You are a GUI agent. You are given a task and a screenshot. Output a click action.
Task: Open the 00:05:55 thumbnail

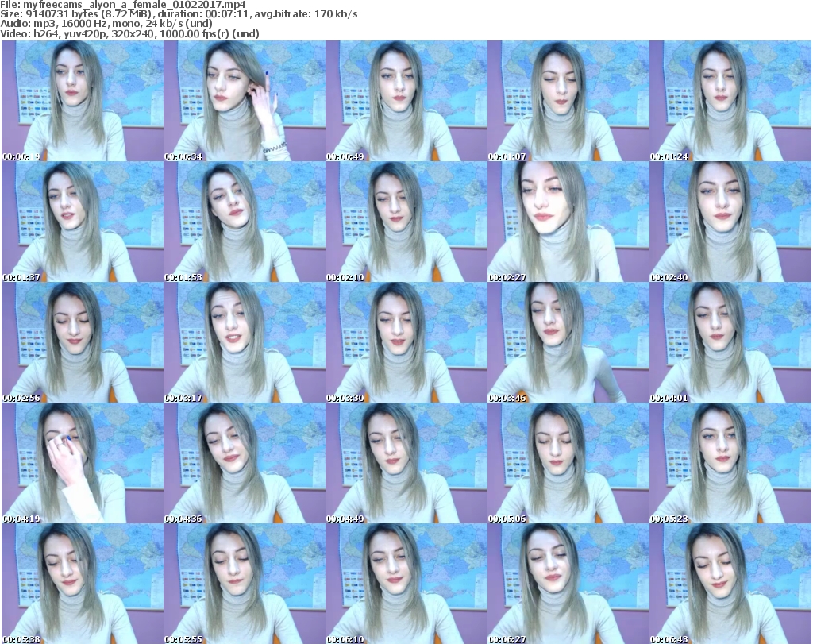coord(245,584)
